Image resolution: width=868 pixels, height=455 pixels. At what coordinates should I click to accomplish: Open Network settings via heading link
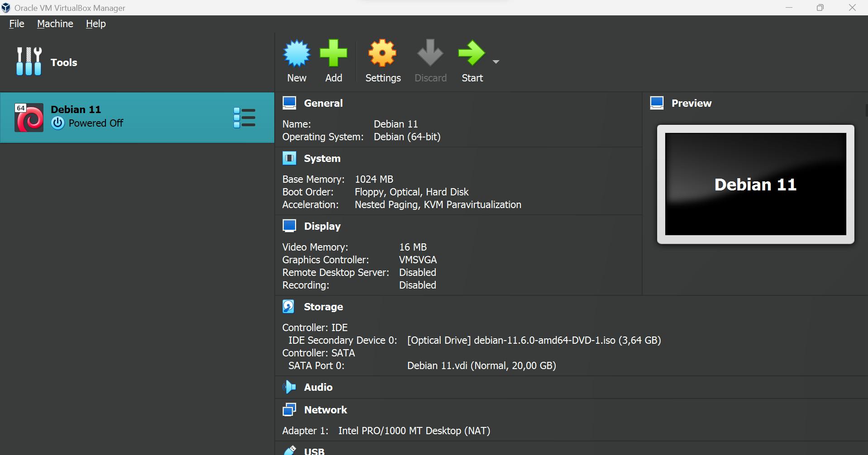tap(325, 410)
